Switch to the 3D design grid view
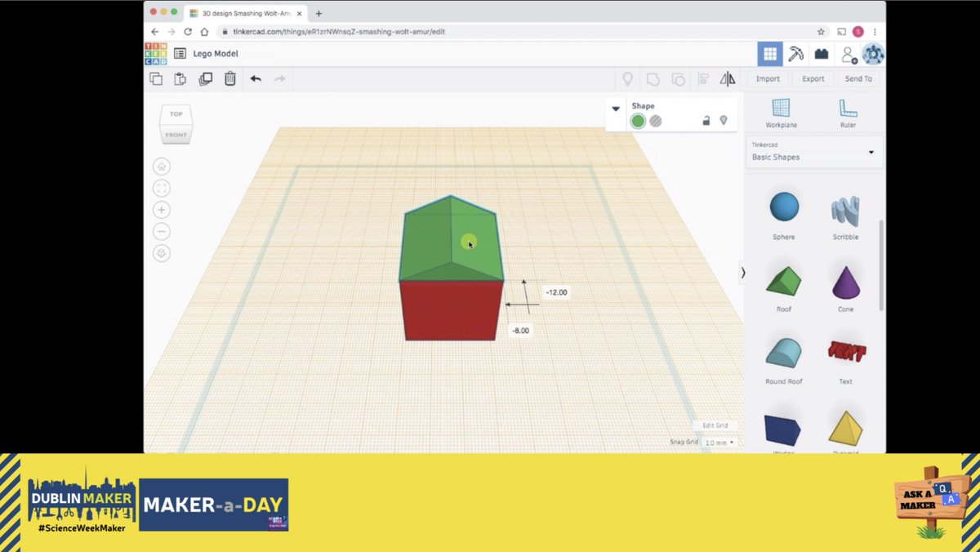Viewport: 980px width, 552px height. tap(769, 54)
